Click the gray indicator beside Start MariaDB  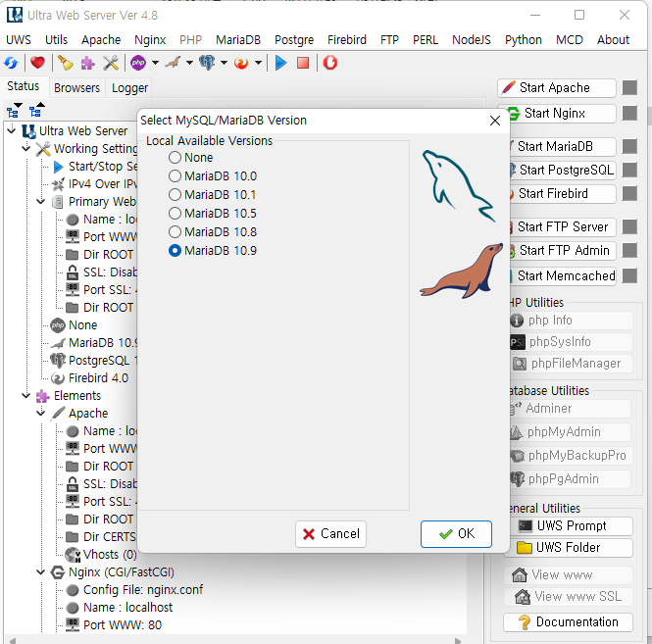coord(629,146)
